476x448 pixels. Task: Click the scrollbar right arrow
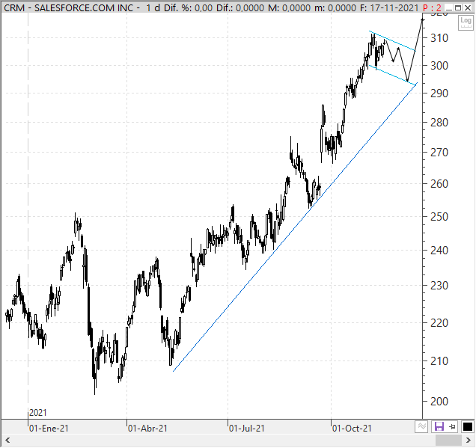click(469, 441)
